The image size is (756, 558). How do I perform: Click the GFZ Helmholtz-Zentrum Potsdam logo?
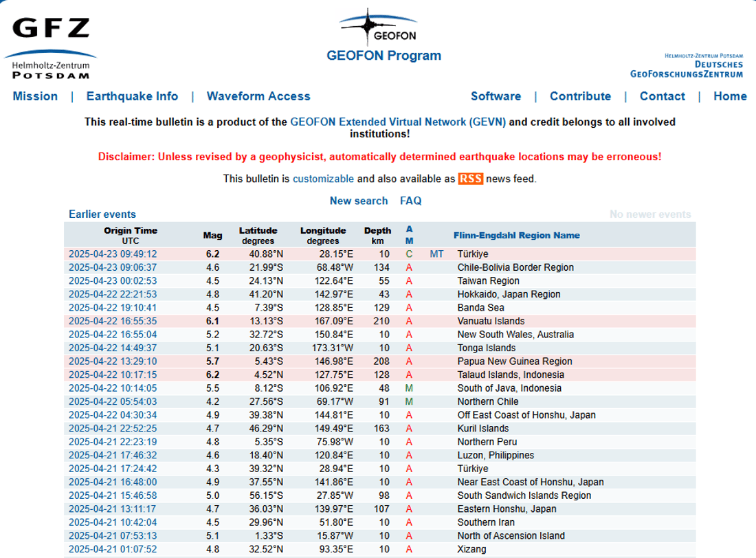tap(50, 48)
